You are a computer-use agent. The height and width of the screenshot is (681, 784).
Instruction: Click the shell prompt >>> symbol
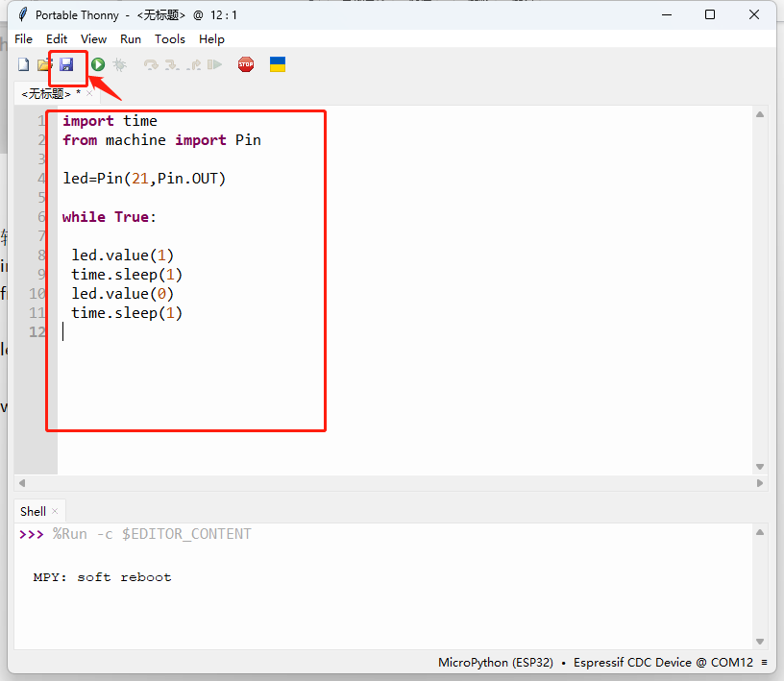tap(31, 534)
